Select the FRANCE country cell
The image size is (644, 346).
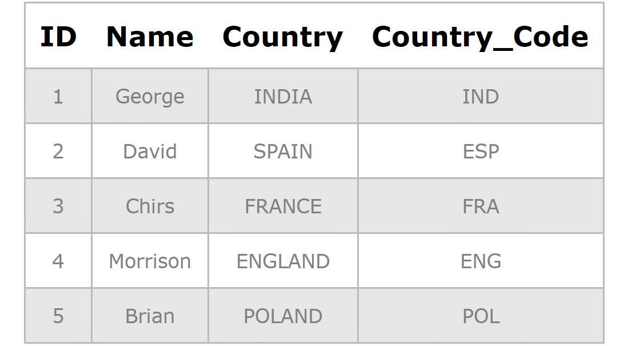click(283, 206)
